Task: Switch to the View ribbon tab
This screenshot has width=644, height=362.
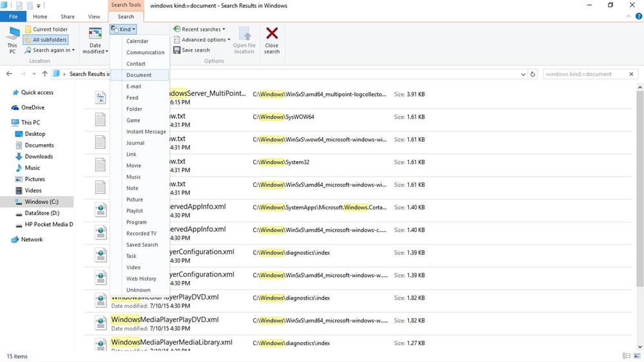Action: coord(93,17)
